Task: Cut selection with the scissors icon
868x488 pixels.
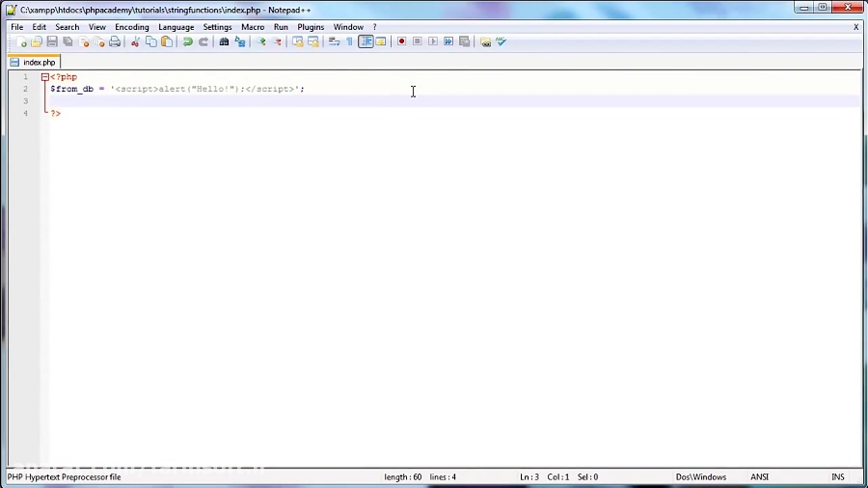Action: tap(134, 42)
